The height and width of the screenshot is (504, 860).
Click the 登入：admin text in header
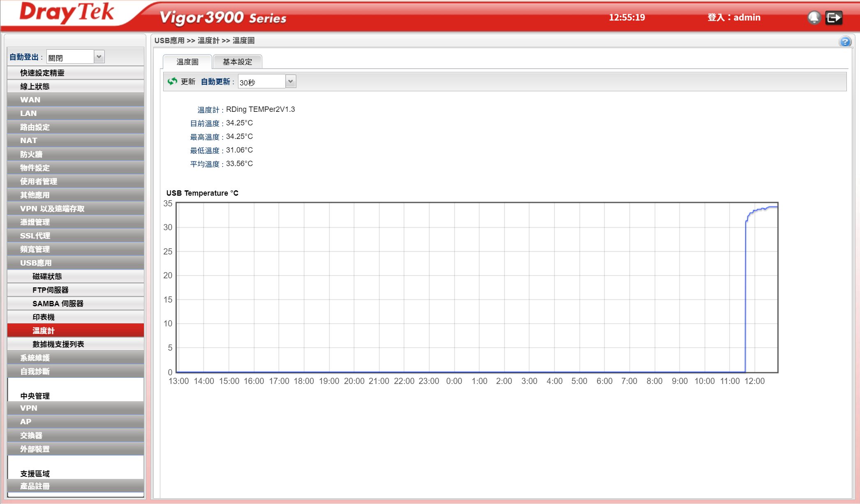point(734,17)
